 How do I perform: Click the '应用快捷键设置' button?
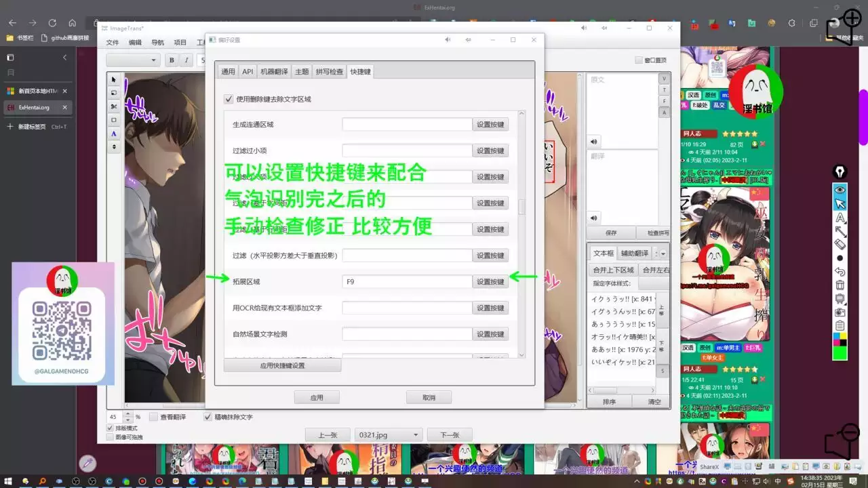tap(282, 365)
